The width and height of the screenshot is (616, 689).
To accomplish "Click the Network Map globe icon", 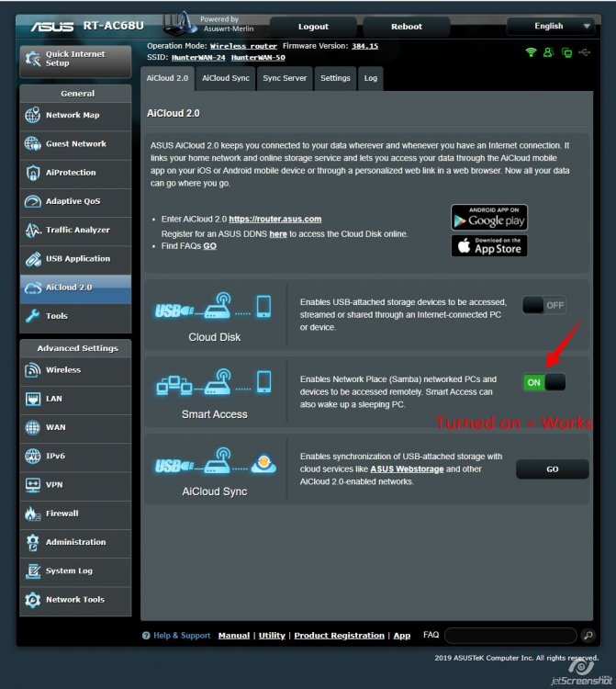I will 33,115.
